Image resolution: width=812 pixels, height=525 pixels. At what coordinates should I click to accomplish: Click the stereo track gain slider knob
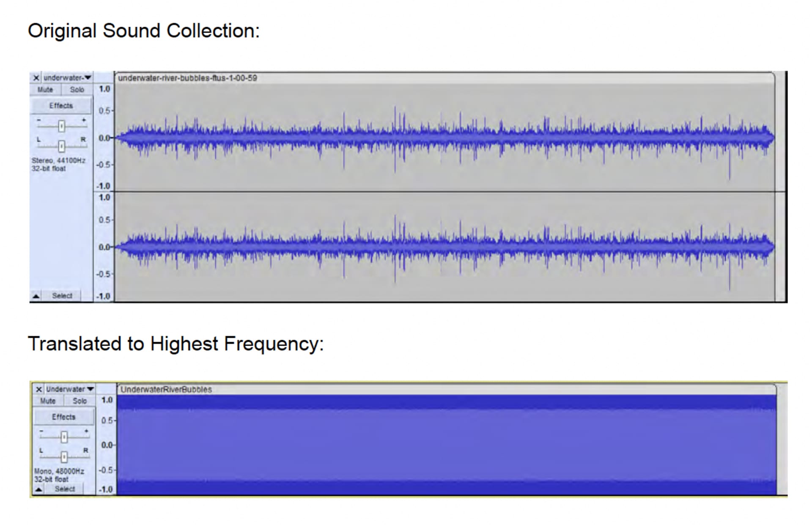point(62,126)
